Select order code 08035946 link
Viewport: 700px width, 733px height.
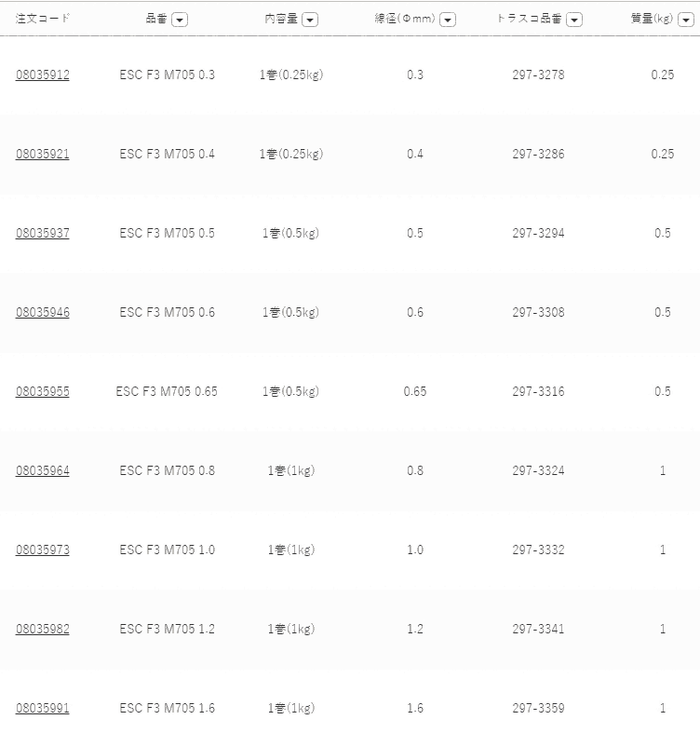coord(42,312)
